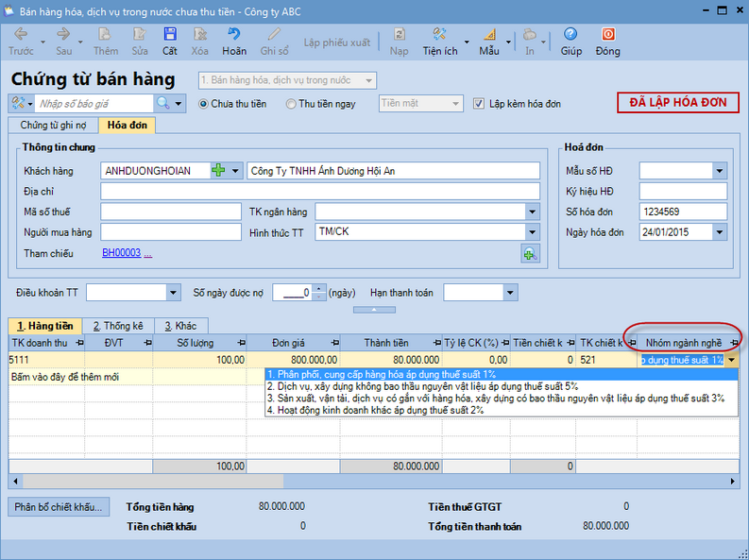The image size is (749, 560).
Task: Click the horizontal scrollbar right arrow
Action: click(732, 482)
